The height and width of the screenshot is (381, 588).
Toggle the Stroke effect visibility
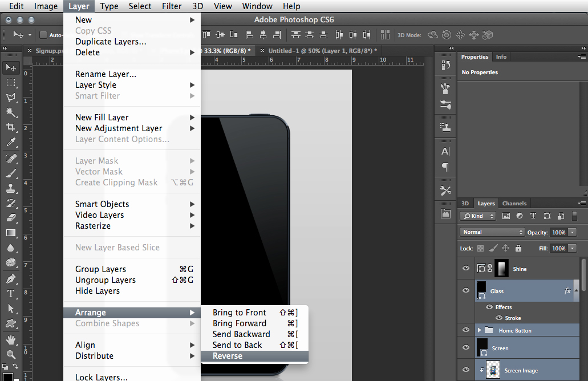tap(499, 318)
